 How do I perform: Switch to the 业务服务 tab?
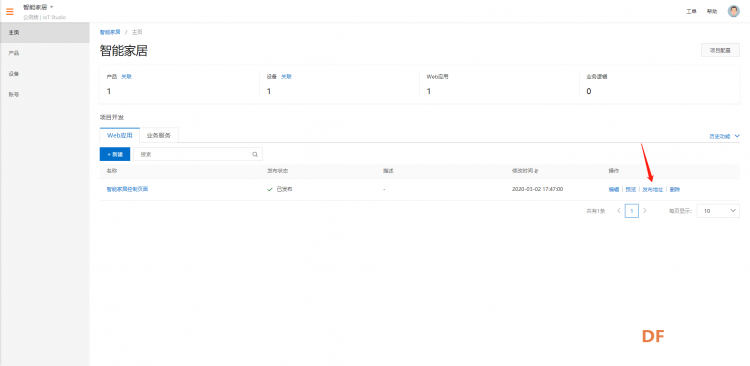pos(159,135)
